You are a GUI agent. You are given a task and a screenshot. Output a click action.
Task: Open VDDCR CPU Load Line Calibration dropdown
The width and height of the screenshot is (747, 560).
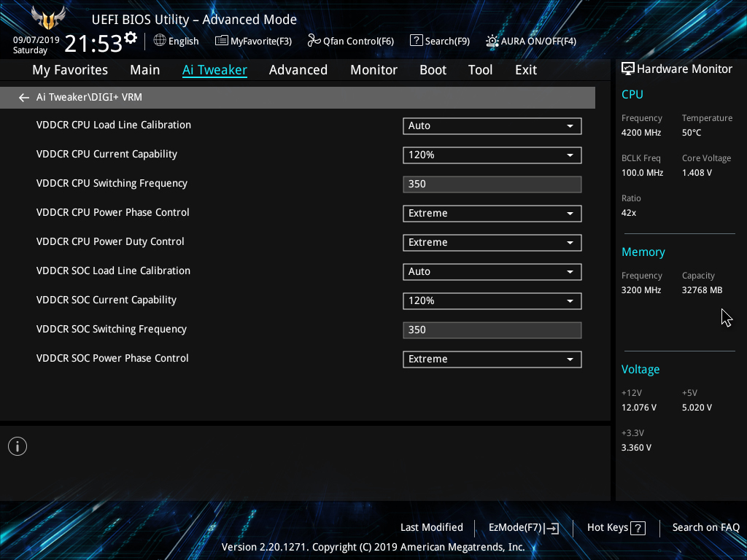pos(492,126)
